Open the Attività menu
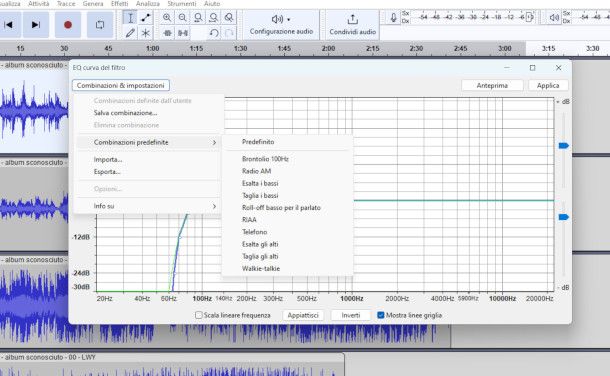The height and width of the screenshot is (376, 610). pyautogui.click(x=39, y=4)
